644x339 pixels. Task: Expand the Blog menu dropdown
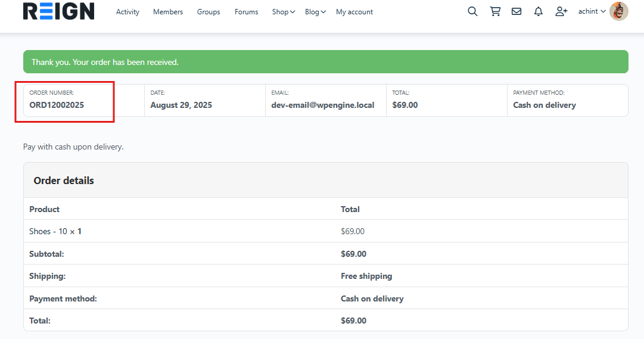click(x=315, y=12)
